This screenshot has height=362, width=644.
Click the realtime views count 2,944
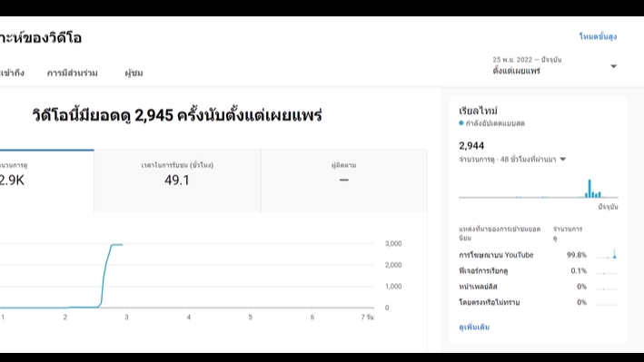click(x=471, y=146)
